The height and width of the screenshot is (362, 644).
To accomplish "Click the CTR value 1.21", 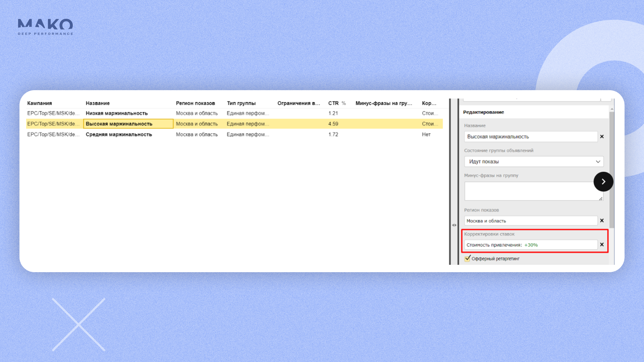I will 333,113.
